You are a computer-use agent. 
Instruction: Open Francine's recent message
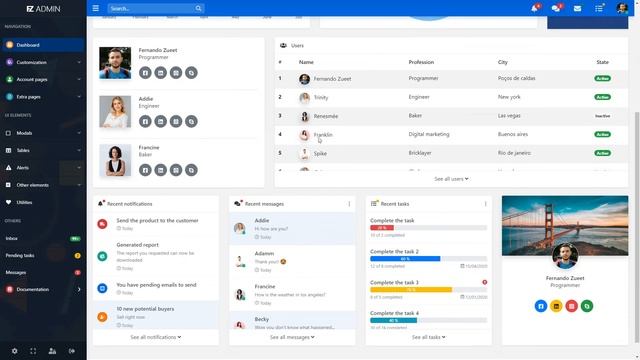pyautogui.click(x=292, y=294)
